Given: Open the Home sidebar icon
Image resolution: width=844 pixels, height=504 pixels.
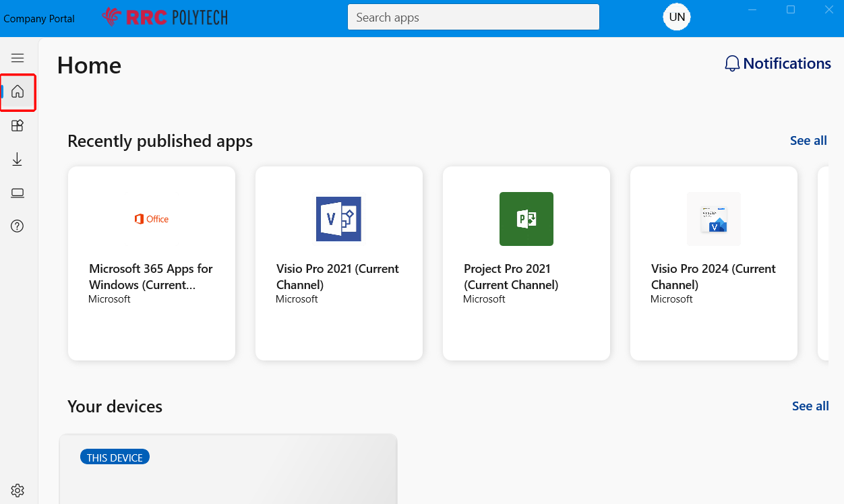Looking at the screenshot, I should pyautogui.click(x=18, y=92).
